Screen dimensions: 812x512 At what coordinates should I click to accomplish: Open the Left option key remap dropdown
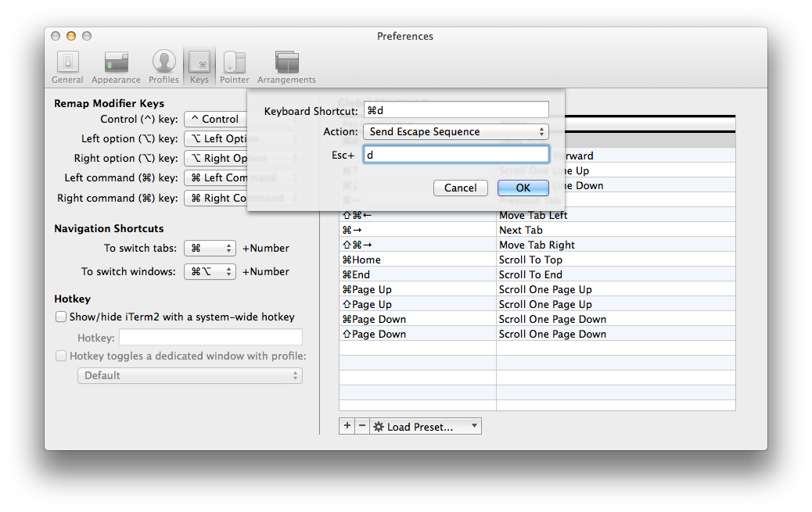[x=243, y=138]
